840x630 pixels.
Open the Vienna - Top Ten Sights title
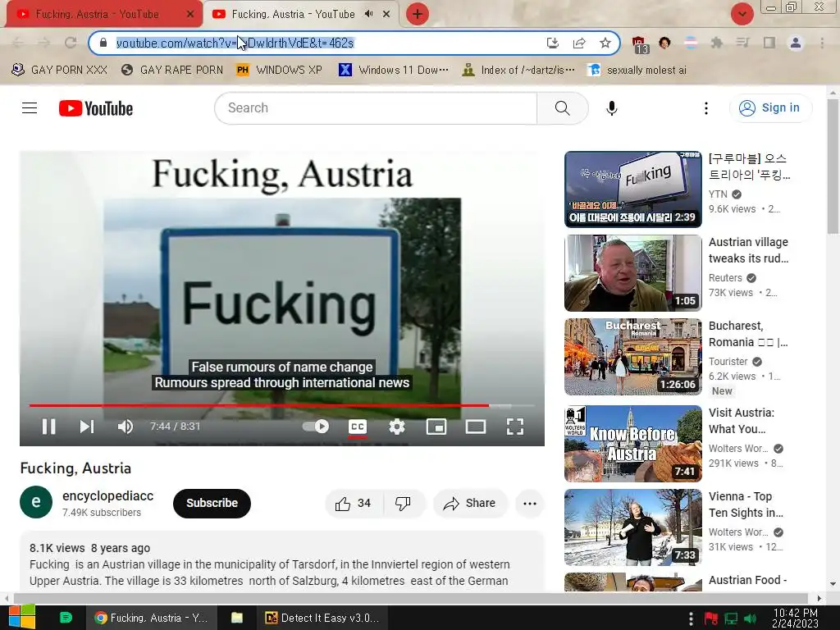tap(746, 504)
